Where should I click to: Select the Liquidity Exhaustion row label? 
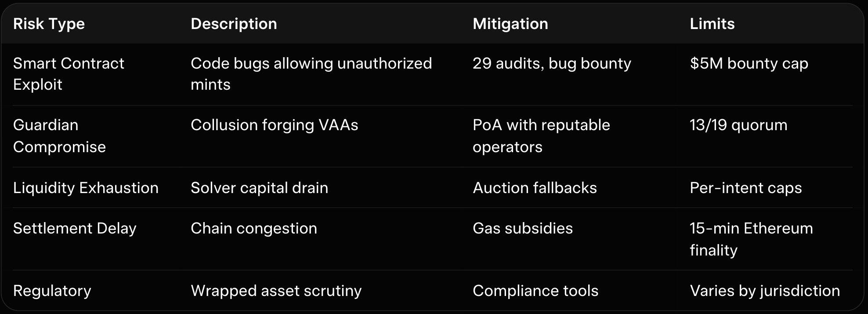coord(86,188)
